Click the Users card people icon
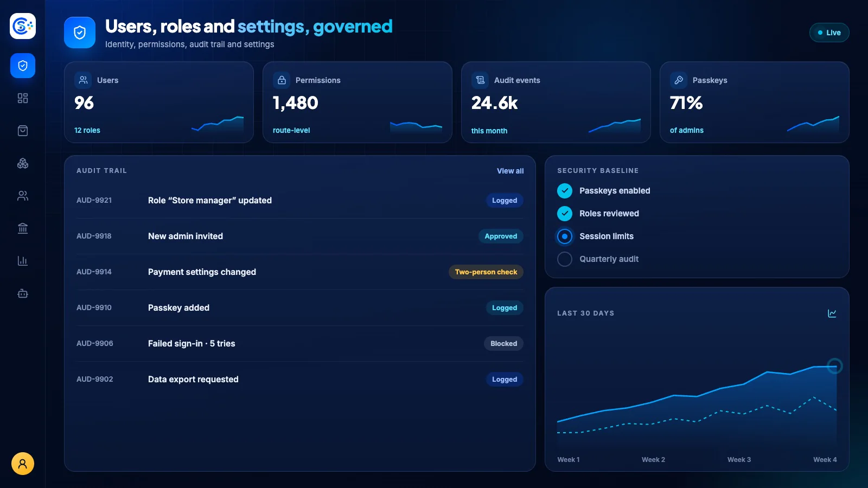Screen dimensions: 868x488 [83, 80]
